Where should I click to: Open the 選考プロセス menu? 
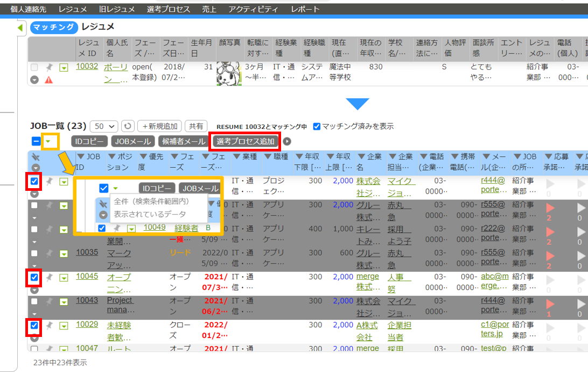coord(168,9)
